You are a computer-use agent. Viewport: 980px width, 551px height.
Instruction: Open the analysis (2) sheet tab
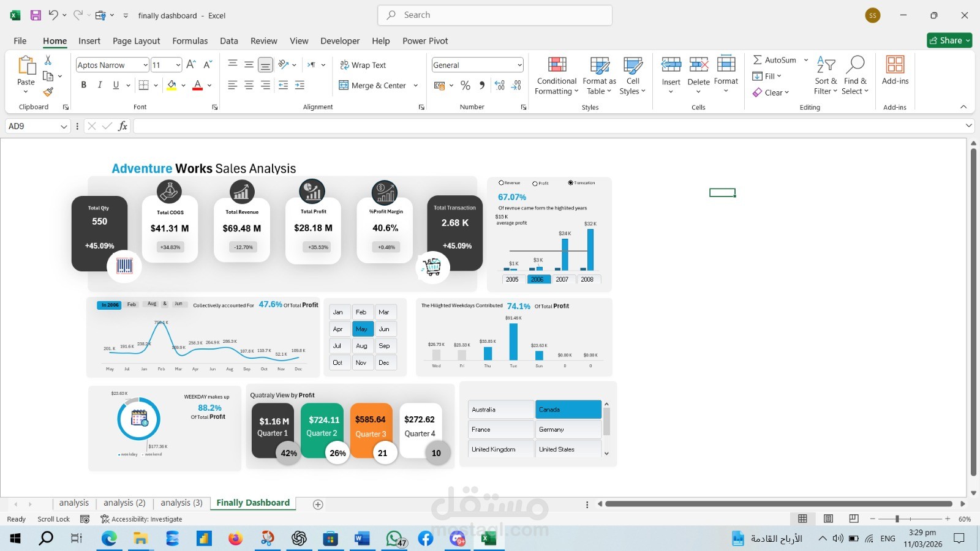click(124, 503)
